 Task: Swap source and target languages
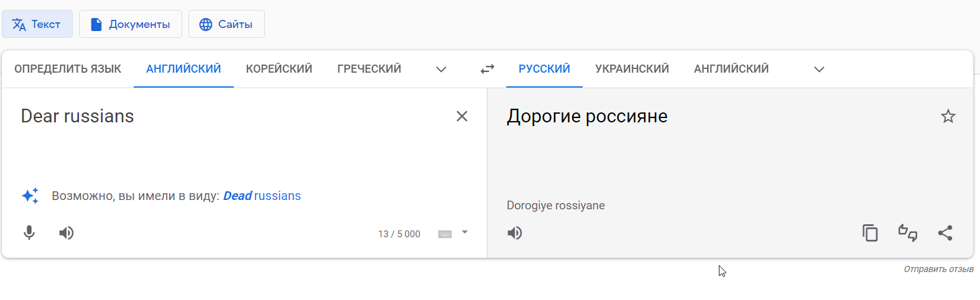pos(488,69)
